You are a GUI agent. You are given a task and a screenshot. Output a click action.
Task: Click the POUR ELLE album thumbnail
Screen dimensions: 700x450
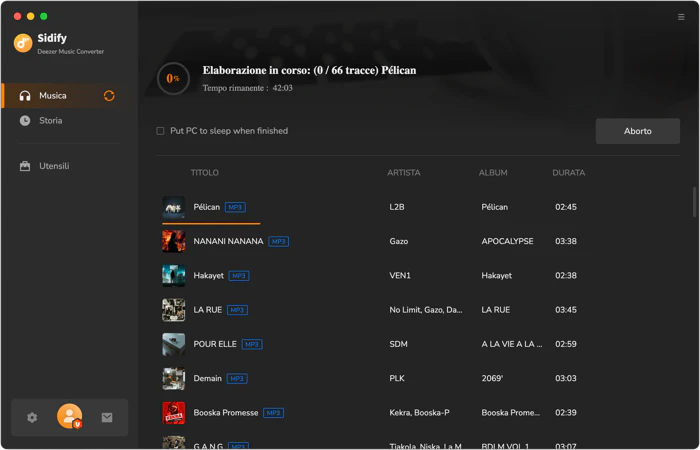[x=173, y=344]
